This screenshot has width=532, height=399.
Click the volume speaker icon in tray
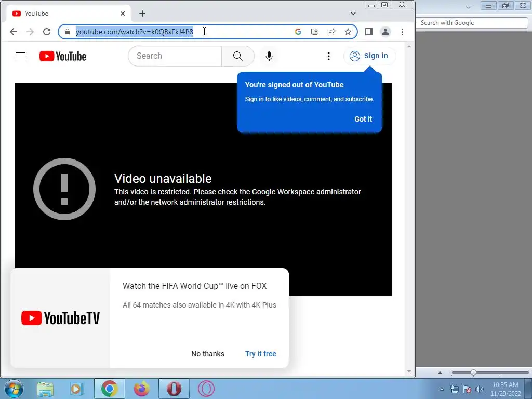pos(479,389)
